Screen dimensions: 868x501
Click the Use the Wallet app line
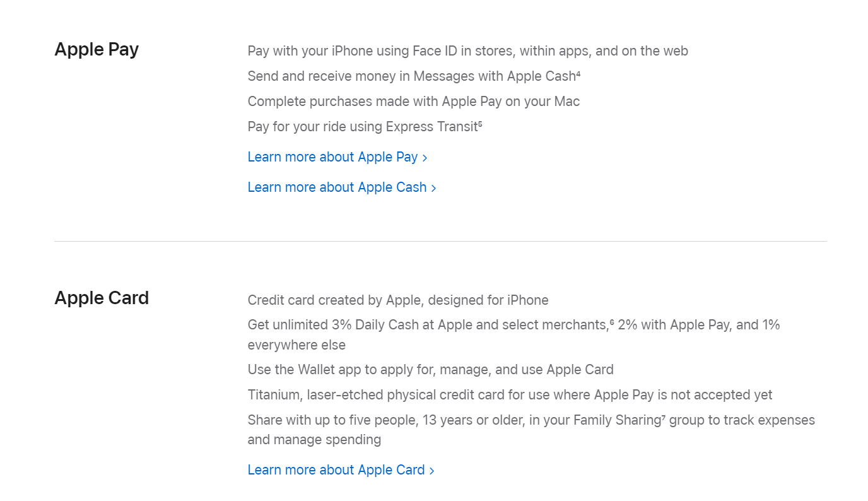pos(431,370)
